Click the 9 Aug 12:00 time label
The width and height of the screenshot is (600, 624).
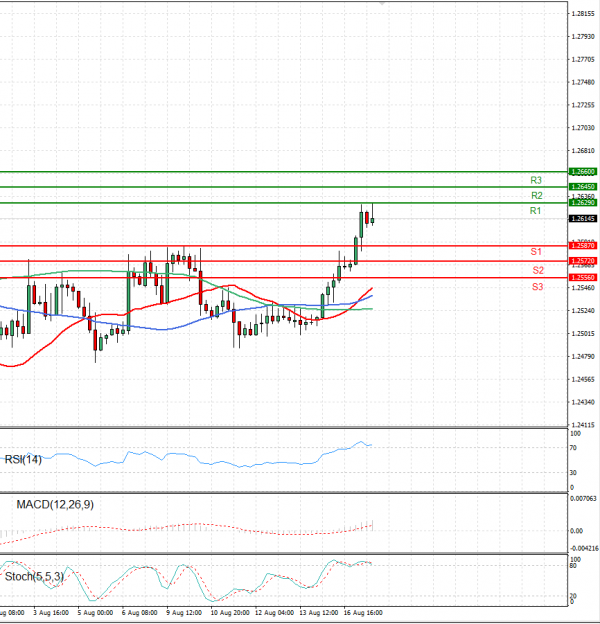coord(184,612)
